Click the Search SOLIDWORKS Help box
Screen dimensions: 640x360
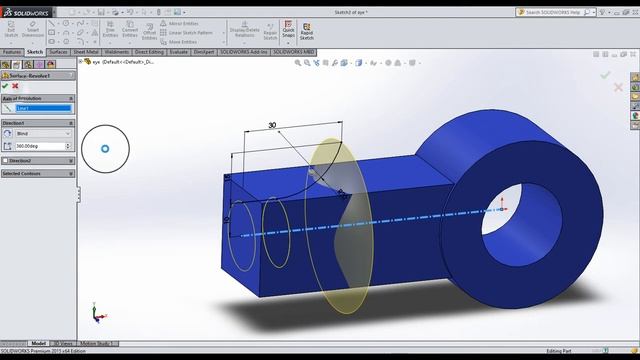tap(552, 12)
